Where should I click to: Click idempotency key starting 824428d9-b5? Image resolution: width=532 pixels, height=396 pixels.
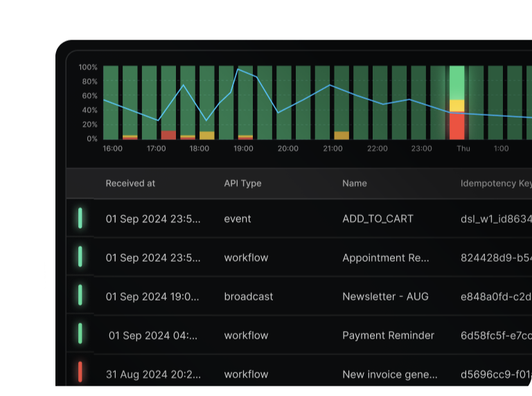[x=496, y=258]
